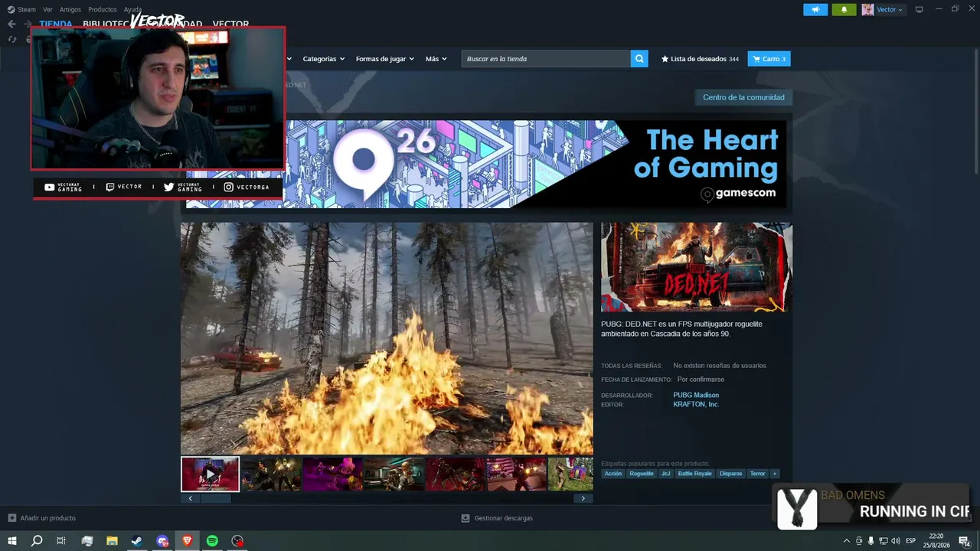Select the Disparos tag
Image resolution: width=980 pixels, height=551 pixels.
(731, 474)
